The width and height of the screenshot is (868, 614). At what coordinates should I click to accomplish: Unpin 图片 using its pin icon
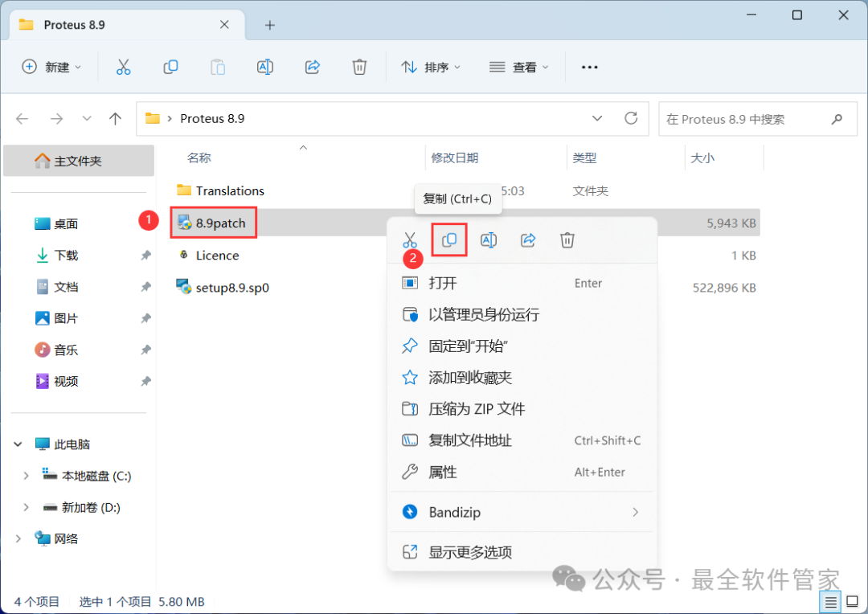coord(145,318)
